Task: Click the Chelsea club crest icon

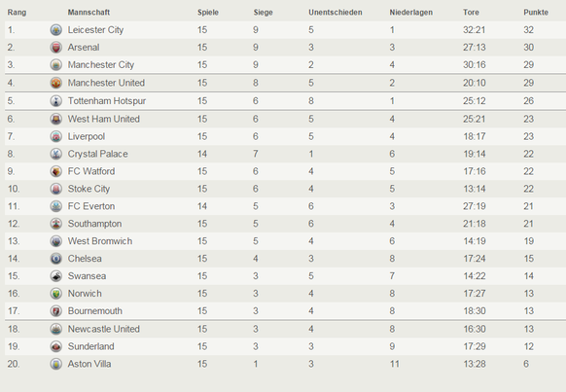Action: 56,259
